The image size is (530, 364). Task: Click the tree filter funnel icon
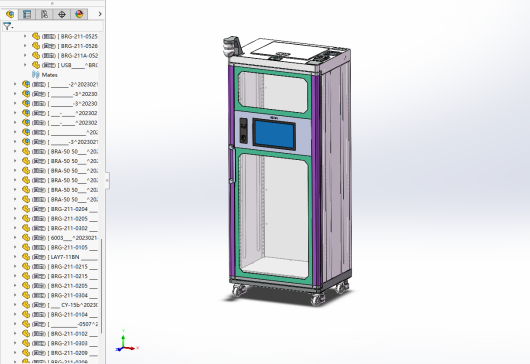tap(7, 26)
